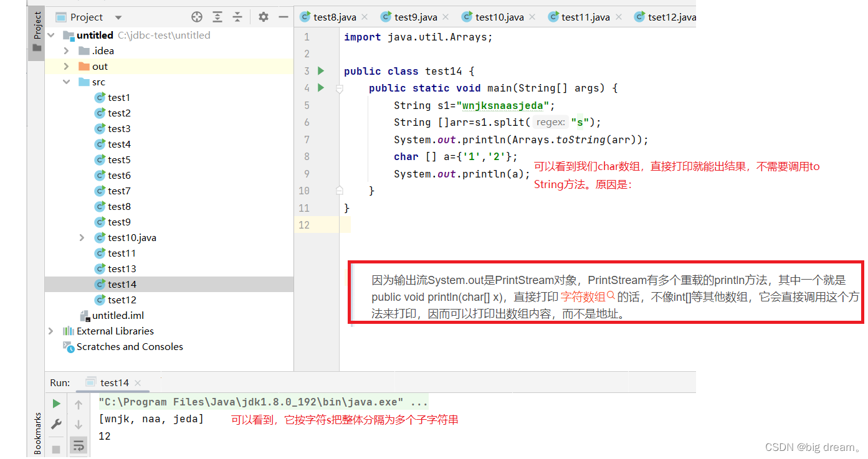Screen dimensions: 868x459
Task: Click the Collapse All icon in Project panel
Action: click(237, 17)
